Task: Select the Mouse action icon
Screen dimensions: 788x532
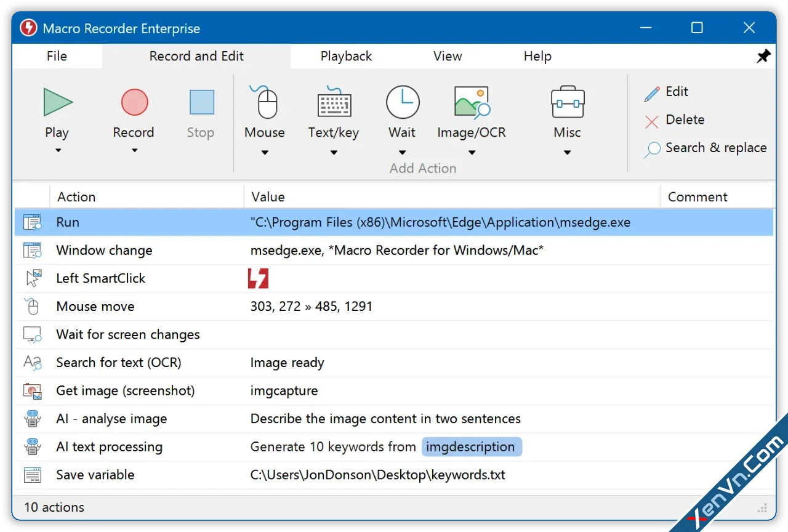Action: (264, 102)
